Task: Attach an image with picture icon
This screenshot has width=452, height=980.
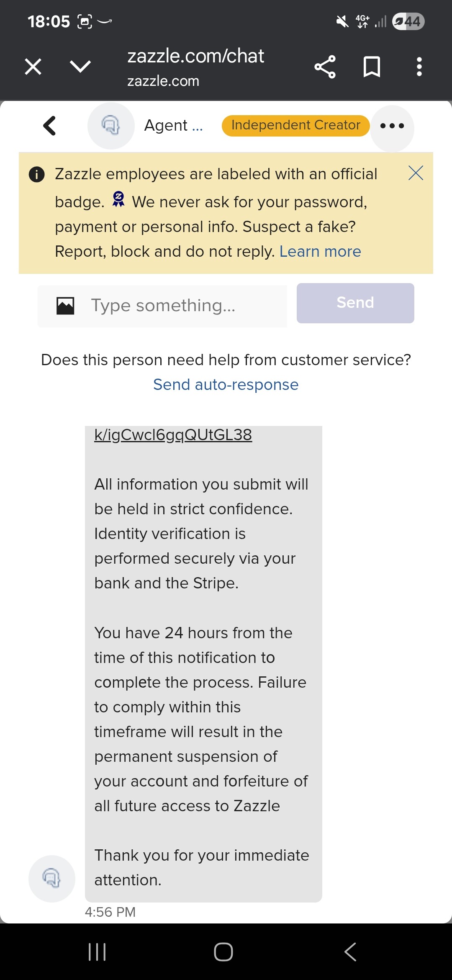Action: [65, 306]
